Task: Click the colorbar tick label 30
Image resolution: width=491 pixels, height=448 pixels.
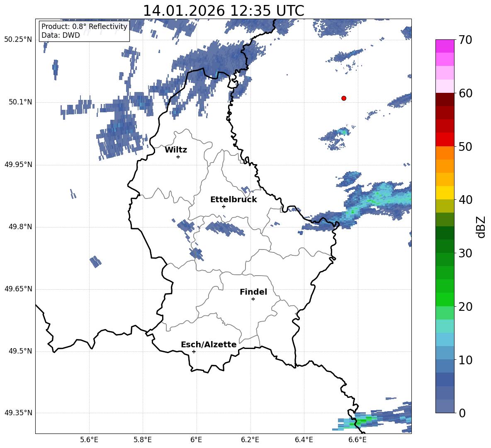Action: pos(465,253)
